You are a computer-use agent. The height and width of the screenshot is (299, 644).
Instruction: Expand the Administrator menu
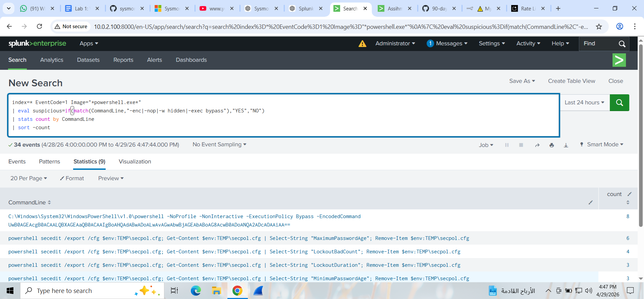pos(395,43)
